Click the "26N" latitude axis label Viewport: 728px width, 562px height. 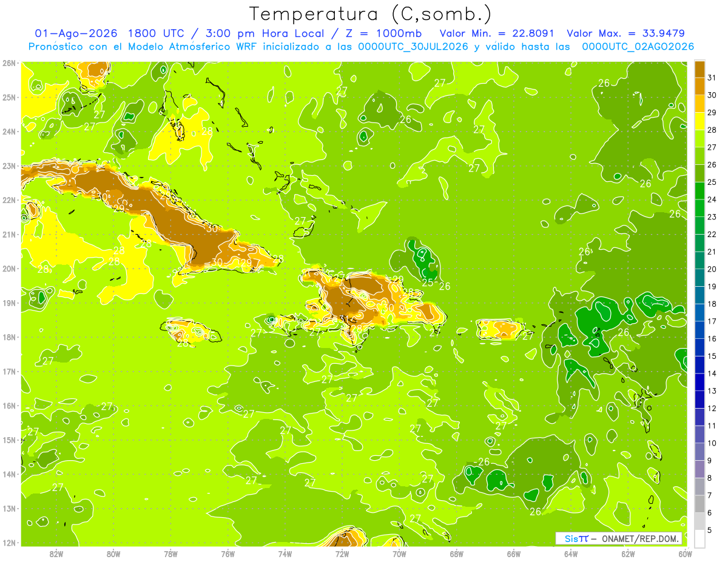click(x=9, y=62)
